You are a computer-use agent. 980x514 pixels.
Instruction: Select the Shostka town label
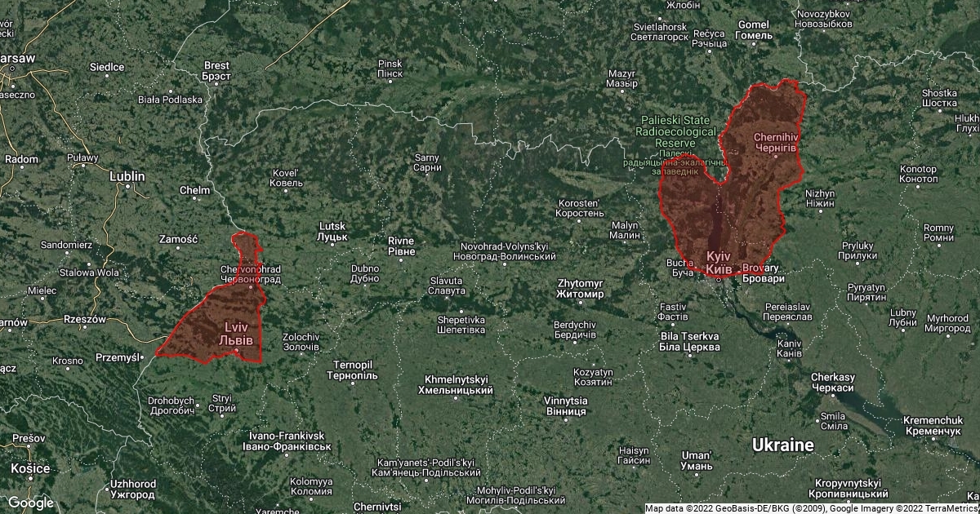click(x=938, y=98)
